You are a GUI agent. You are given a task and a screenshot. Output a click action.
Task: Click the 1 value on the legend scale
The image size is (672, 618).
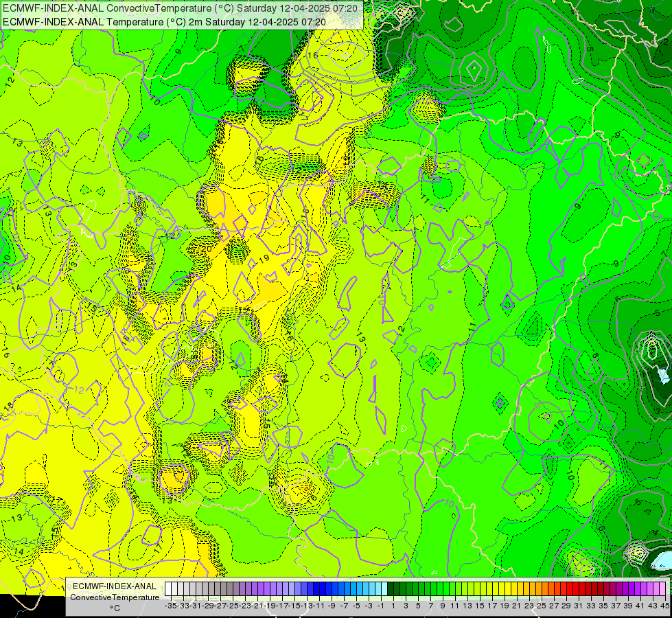[393, 606]
